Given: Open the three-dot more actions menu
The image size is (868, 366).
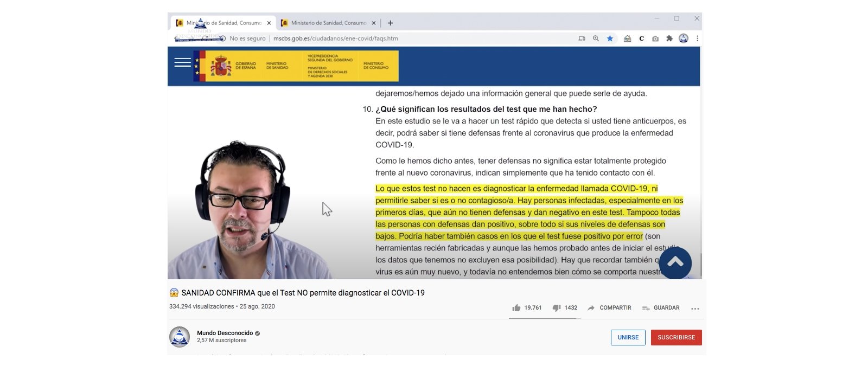Looking at the screenshot, I should click(x=695, y=309).
